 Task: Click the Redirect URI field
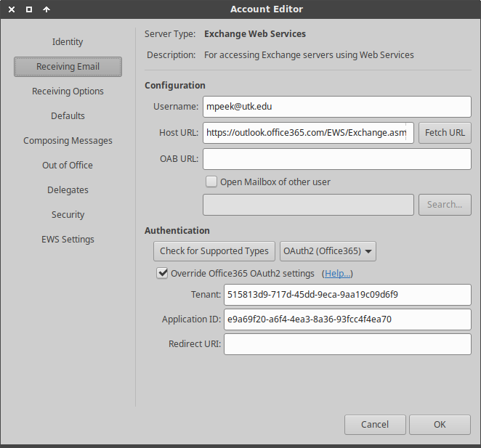(347, 344)
